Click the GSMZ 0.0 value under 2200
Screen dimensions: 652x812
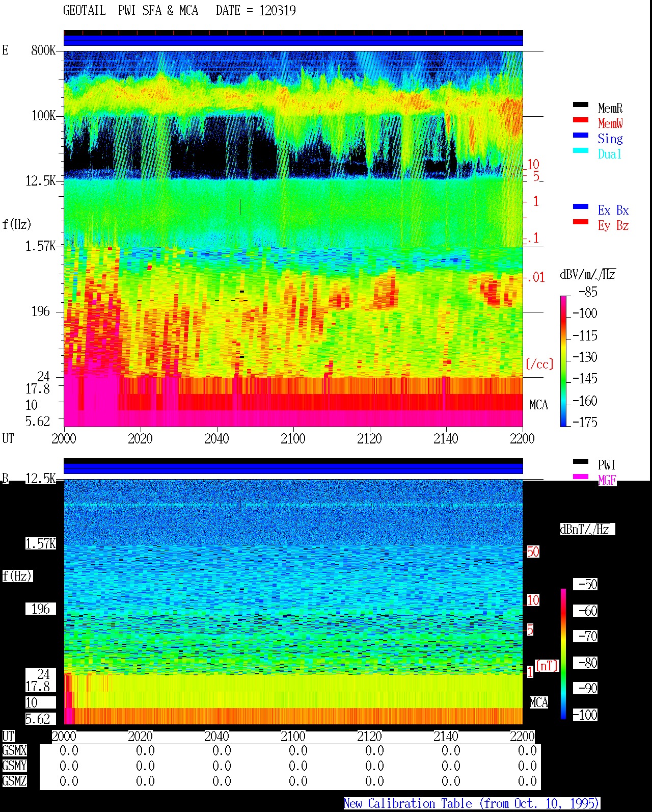click(x=527, y=781)
